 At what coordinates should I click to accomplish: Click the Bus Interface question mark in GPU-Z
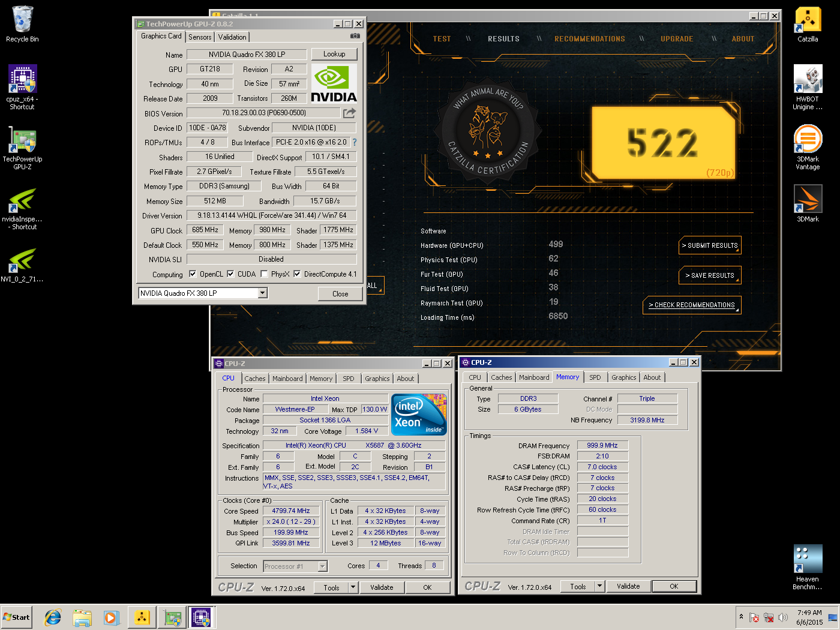pyautogui.click(x=355, y=142)
